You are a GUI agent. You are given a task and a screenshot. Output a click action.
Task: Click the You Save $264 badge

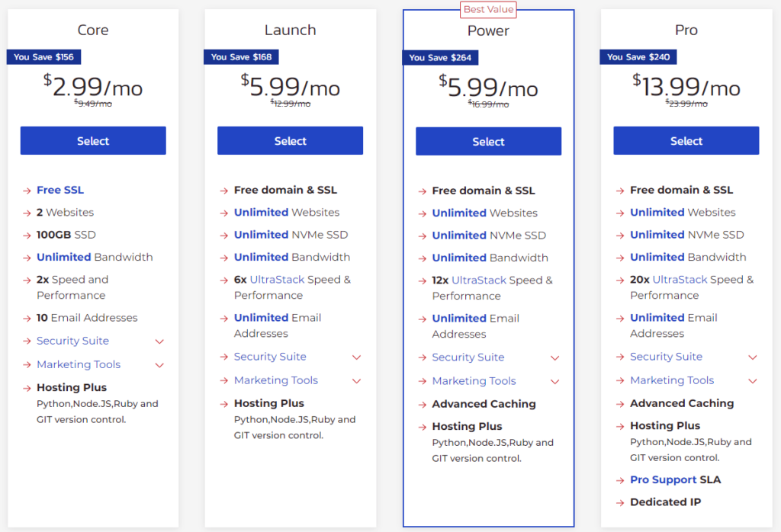(440, 58)
